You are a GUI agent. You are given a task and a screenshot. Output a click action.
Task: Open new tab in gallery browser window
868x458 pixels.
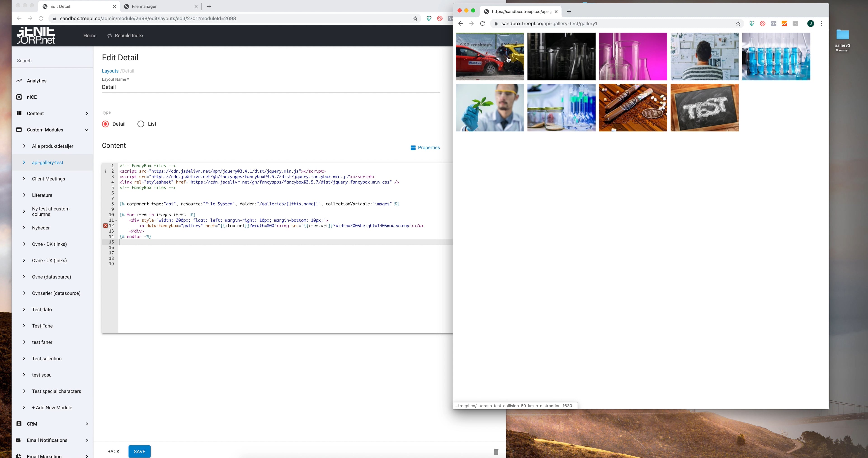pos(569,12)
